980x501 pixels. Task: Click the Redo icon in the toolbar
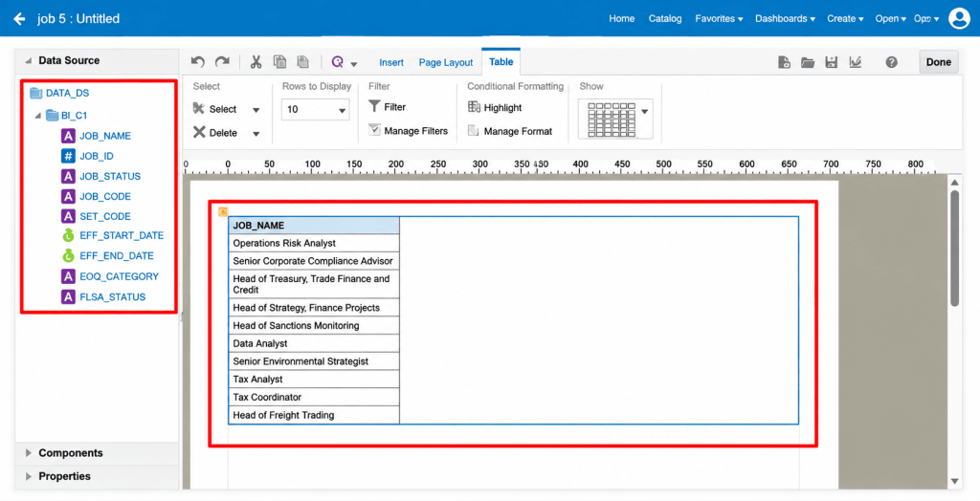pos(222,62)
